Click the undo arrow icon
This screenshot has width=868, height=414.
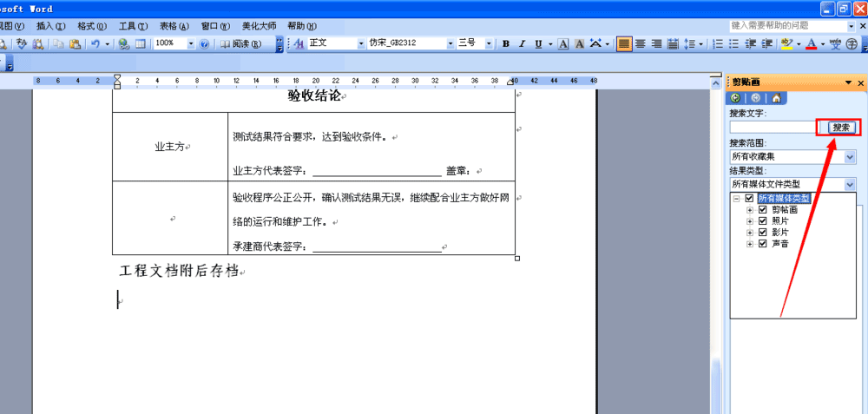95,43
